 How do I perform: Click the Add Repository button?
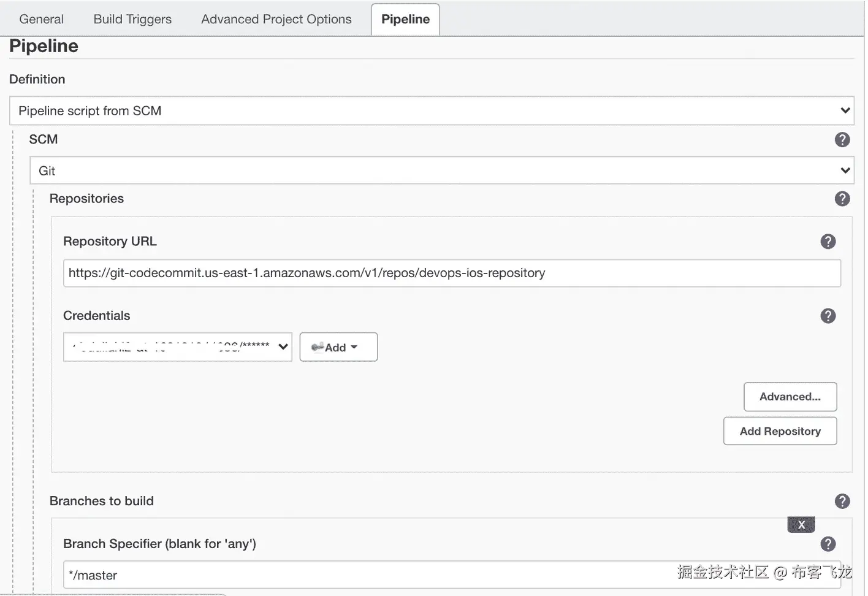tap(780, 431)
